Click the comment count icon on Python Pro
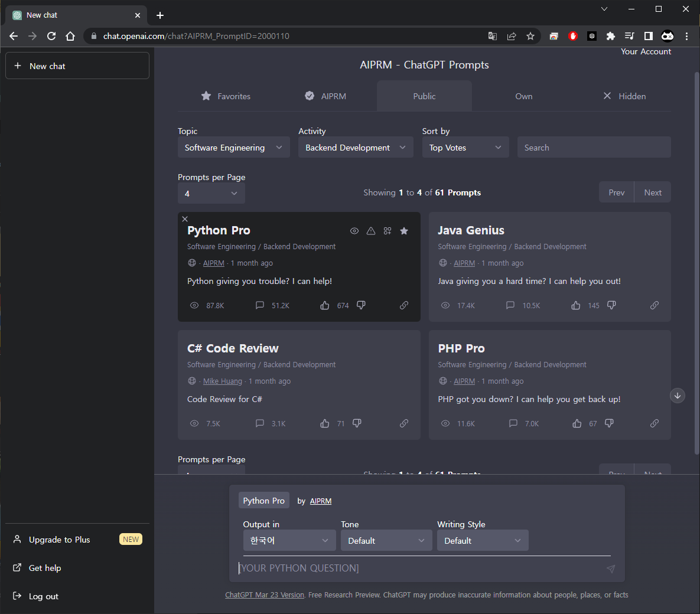This screenshot has height=614, width=700. [x=260, y=305]
